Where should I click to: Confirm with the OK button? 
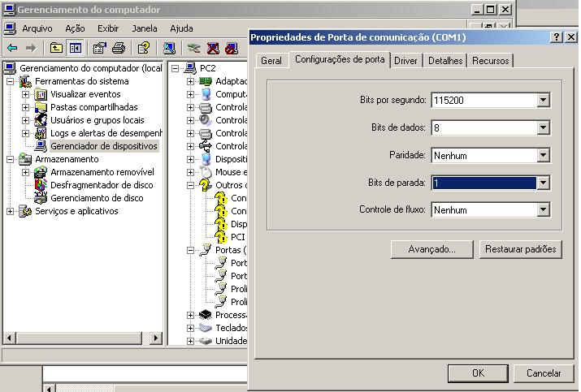pyautogui.click(x=478, y=373)
